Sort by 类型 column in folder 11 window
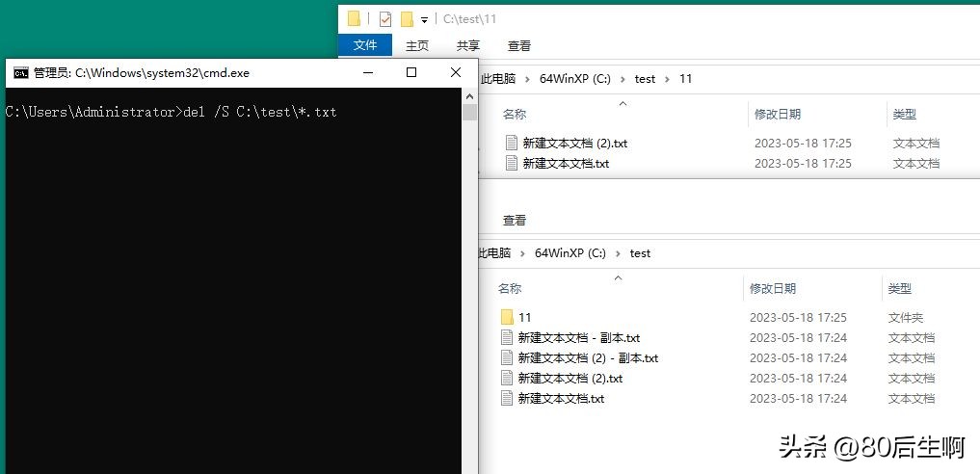The width and height of the screenshot is (980, 474). (x=905, y=115)
